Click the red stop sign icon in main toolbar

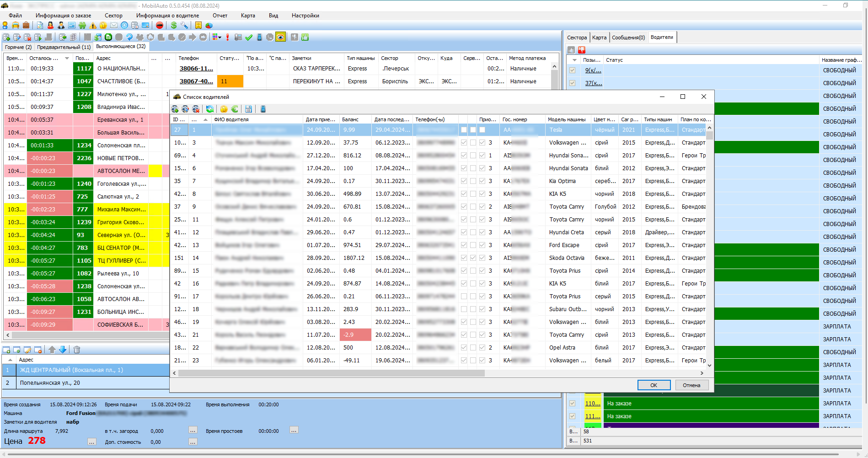tap(160, 26)
